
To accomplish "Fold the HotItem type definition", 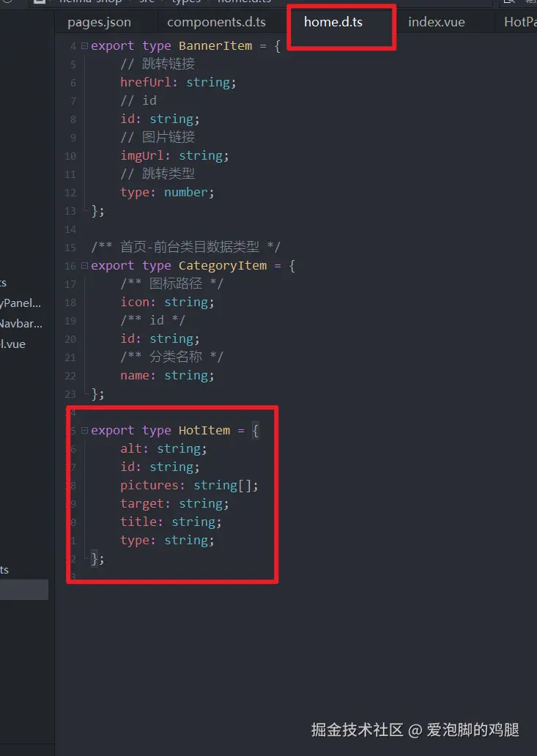I will coord(84,430).
